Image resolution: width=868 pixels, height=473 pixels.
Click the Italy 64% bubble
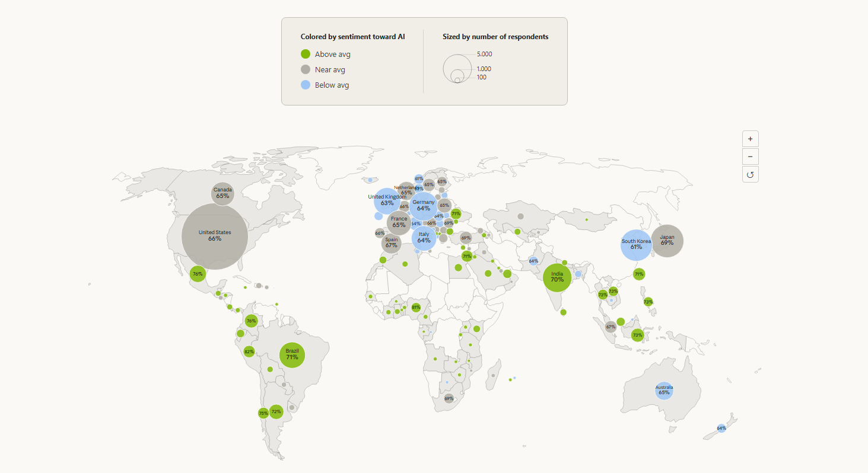[424, 238]
